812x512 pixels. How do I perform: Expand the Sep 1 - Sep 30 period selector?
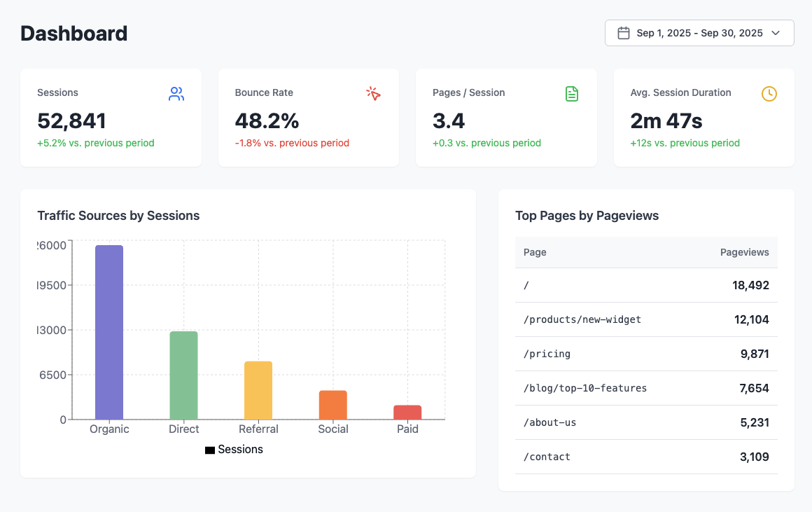[699, 32]
